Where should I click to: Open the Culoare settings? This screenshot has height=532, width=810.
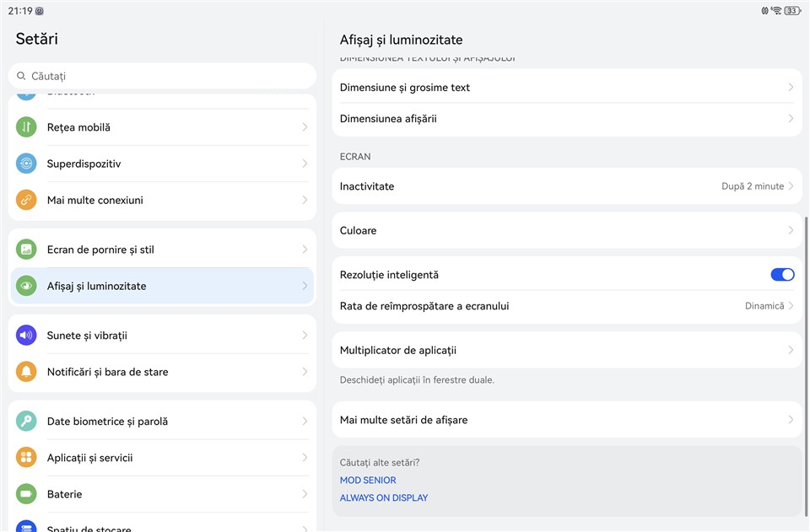566,230
